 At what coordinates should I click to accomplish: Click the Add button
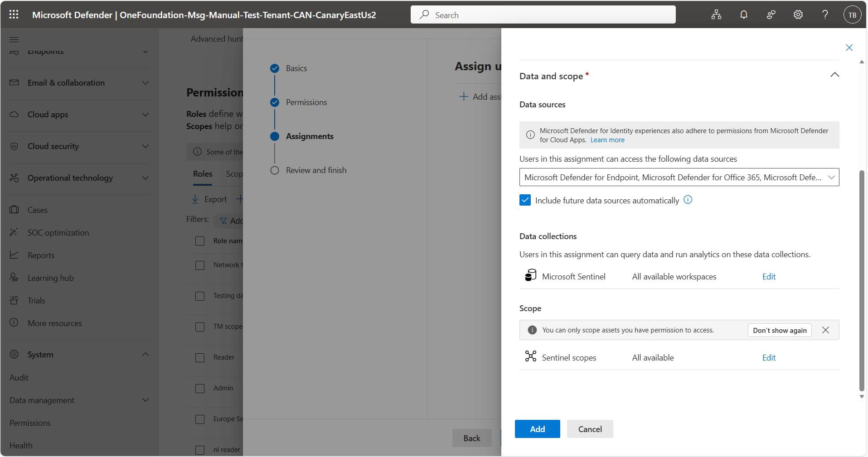pyautogui.click(x=538, y=429)
